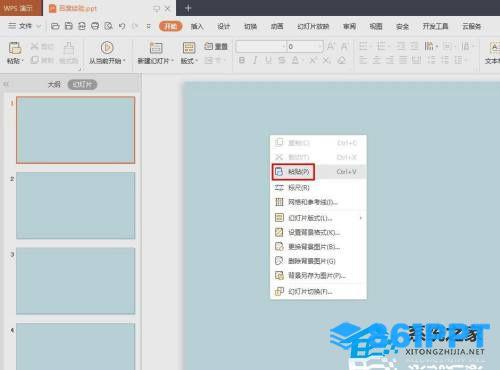500x370 pixels.
Task: Expand the quick access toolbar customize arrow
Action: pyautogui.click(x=148, y=26)
